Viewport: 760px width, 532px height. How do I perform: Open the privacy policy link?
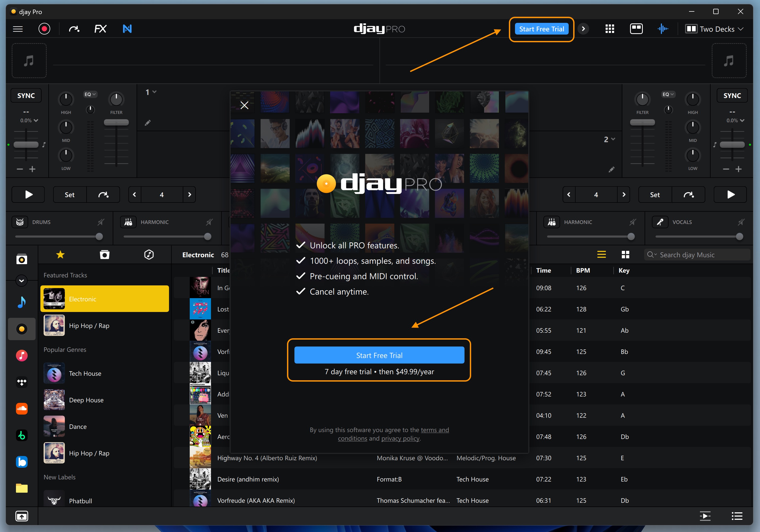(x=400, y=438)
